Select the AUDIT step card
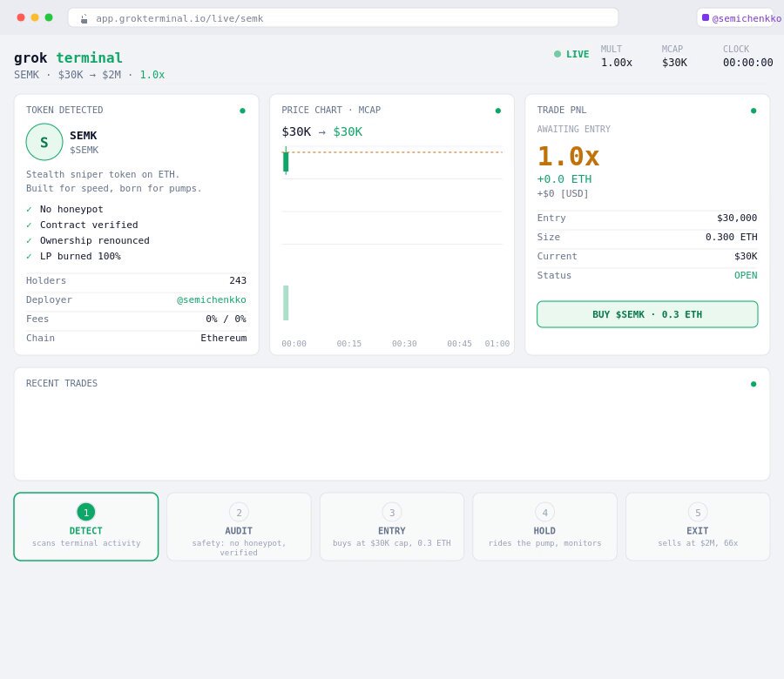 click(239, 527)
